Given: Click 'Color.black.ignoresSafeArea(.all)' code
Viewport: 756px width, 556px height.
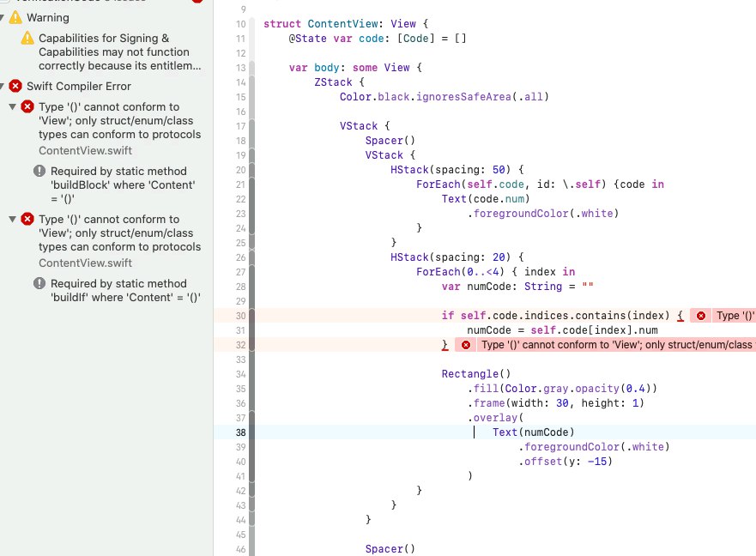Looking at the screenshot, I should click(x=444, y=96).
